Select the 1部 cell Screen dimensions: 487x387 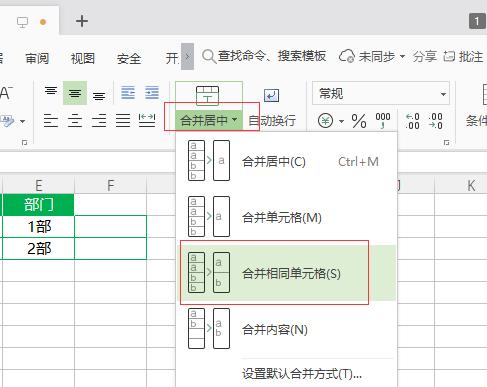coord(38,227)
